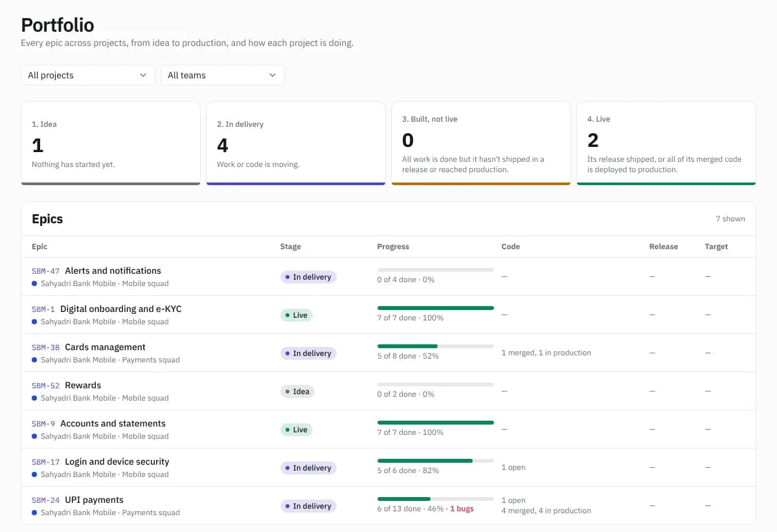Open epic SBM-24 link
This screenshot has width=777, height=532.
pos(45,500)
